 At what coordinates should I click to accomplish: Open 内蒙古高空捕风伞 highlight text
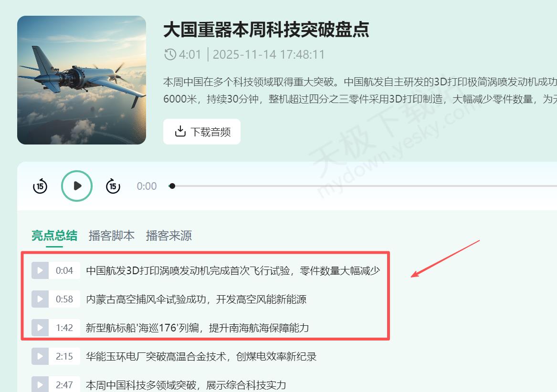click(x=196, y=299)
